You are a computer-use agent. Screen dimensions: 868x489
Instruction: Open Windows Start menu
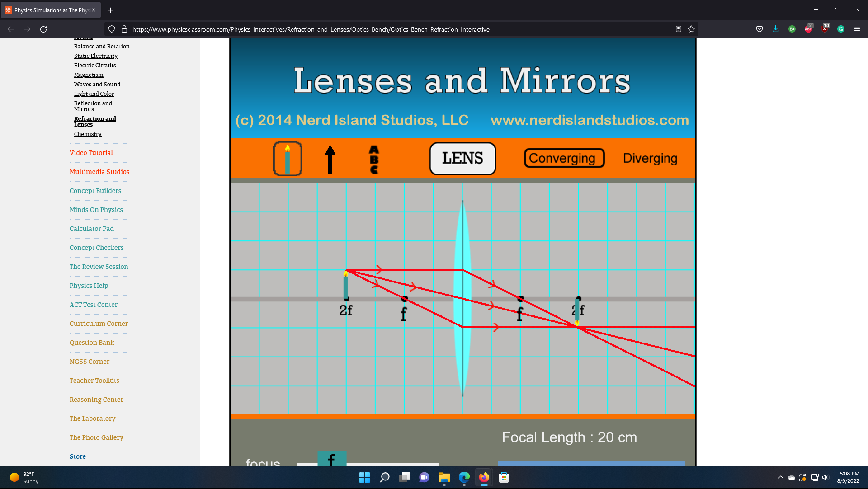point(364,477)
